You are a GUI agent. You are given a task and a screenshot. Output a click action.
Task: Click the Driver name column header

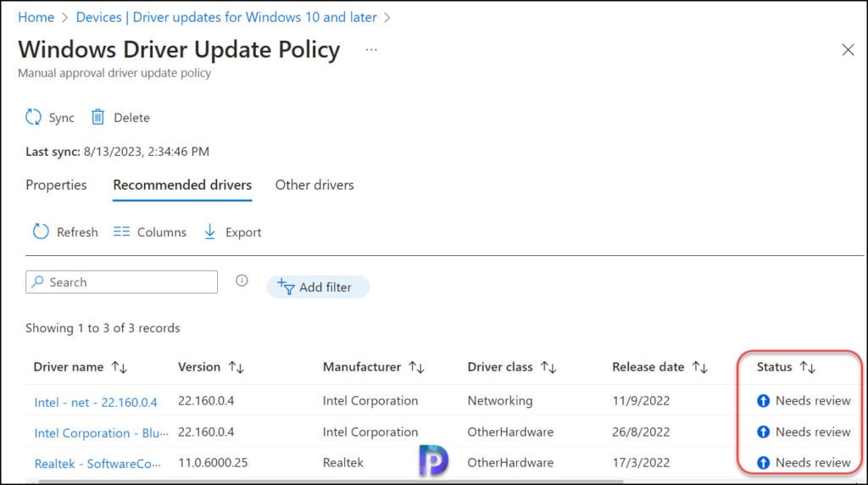click(69, 367)
